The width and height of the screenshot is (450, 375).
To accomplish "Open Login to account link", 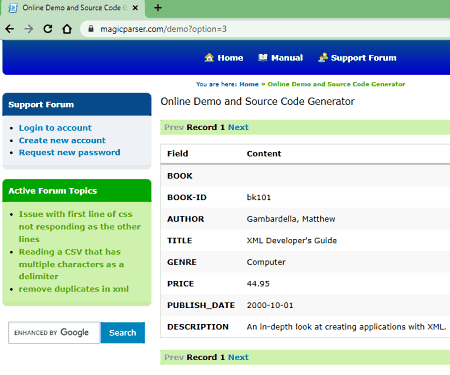I will (x=55, y=128).
